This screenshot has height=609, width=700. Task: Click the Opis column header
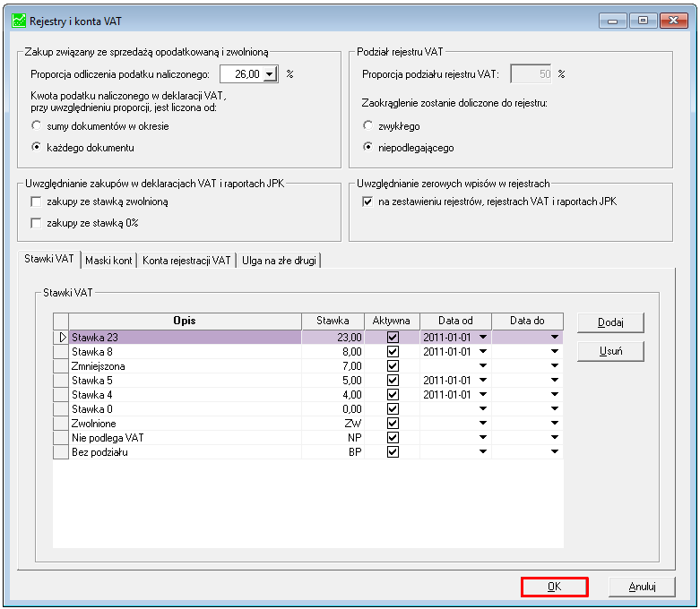(185, 321)
